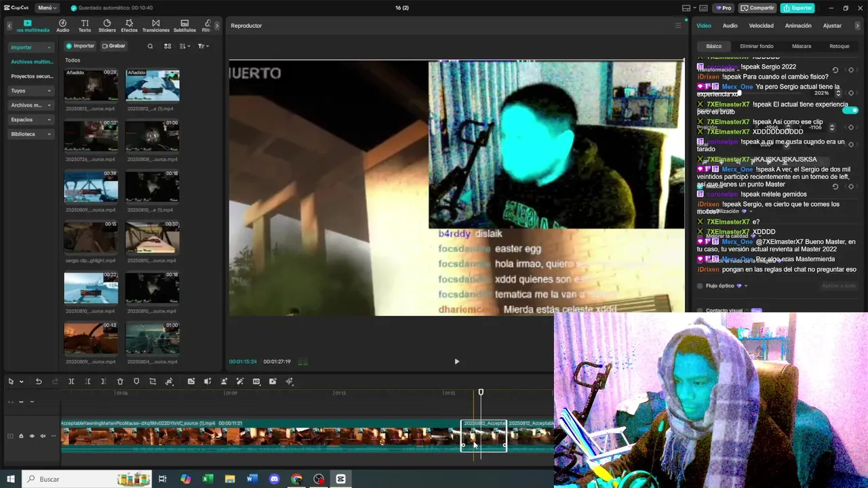Image resolution: width=868 pixels, height=488 pixels.
Task: Select the Eliminar fondo subtab
Action: (x=757, y=46)
